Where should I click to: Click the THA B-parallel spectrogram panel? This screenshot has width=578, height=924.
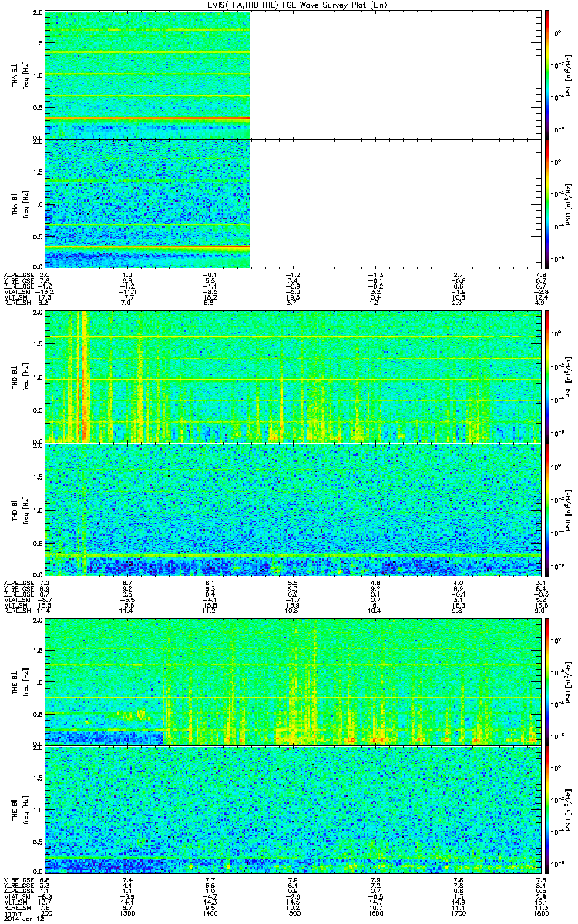point(291,203)
